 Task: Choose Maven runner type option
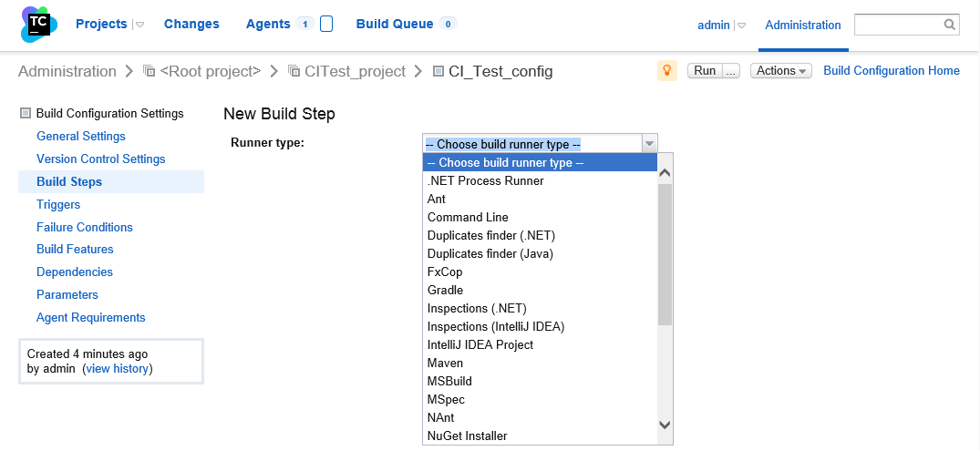coord(445,363)
